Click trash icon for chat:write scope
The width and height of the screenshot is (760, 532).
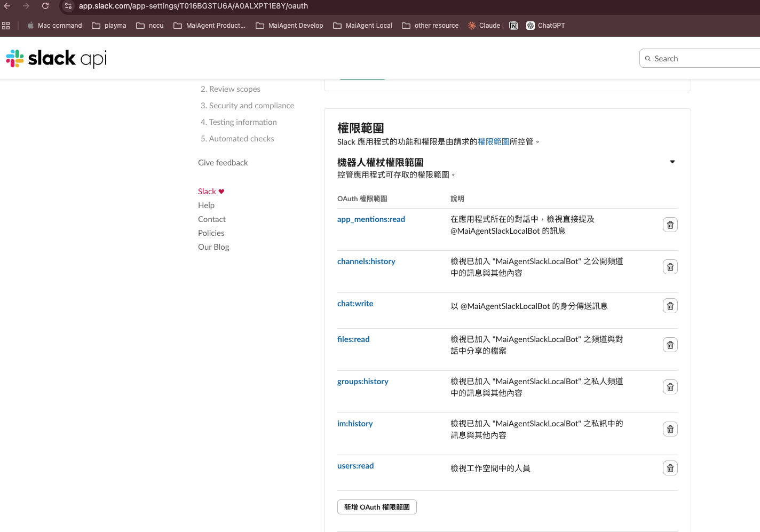[670, 306]
